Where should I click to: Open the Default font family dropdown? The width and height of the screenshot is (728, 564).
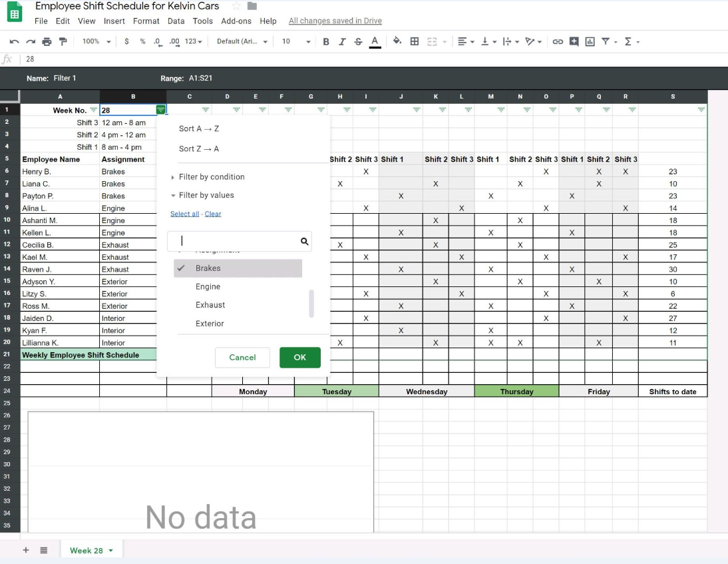click(242, 41)
